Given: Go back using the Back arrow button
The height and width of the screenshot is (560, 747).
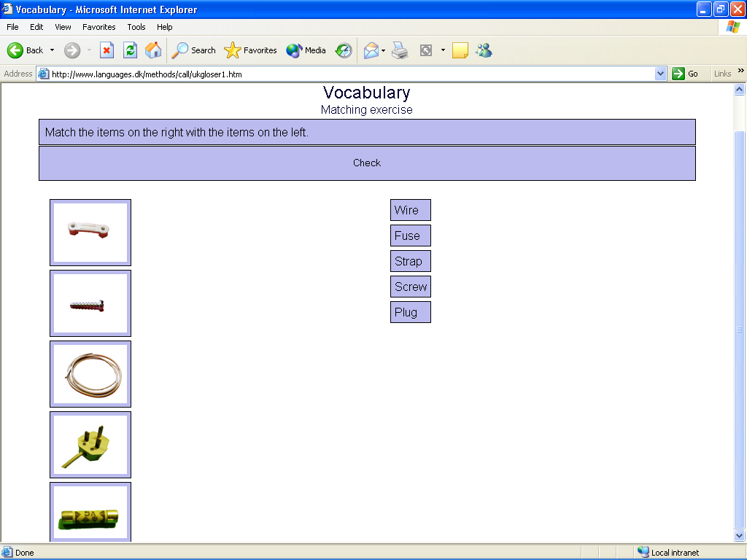Looking at the screenshot, I should coord(26,50).
